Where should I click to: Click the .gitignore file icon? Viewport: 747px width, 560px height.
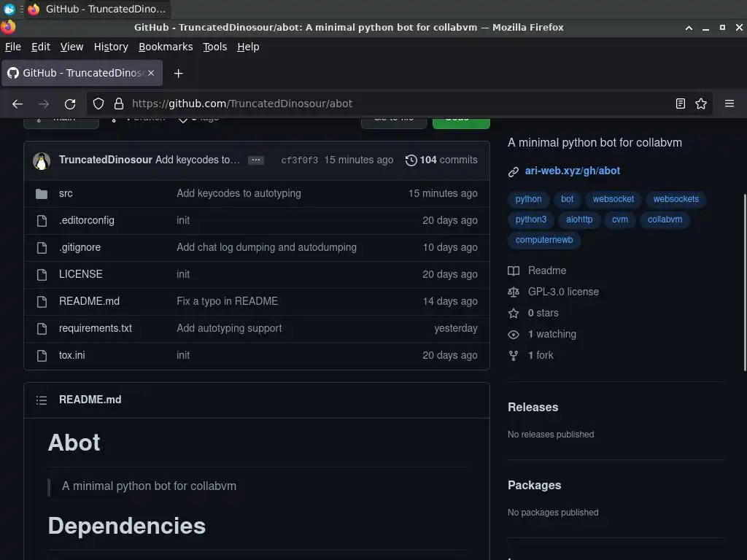tap(42, 248)
